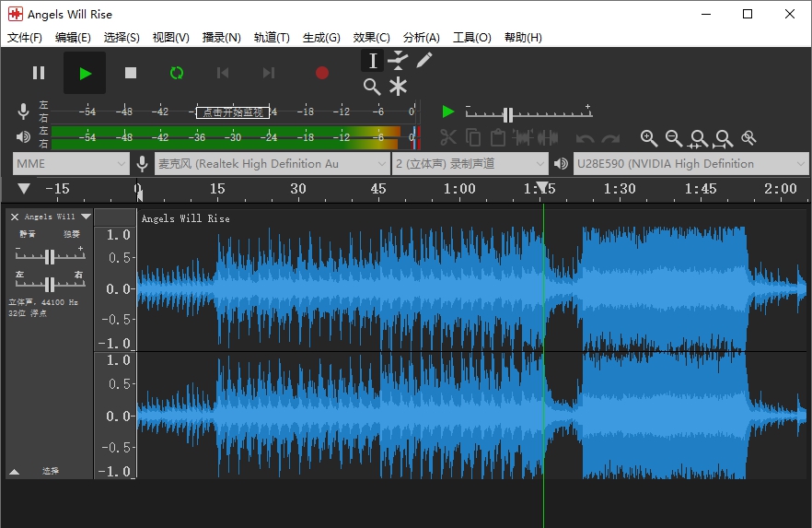Pause playback with the Pause button

point(39,73)
